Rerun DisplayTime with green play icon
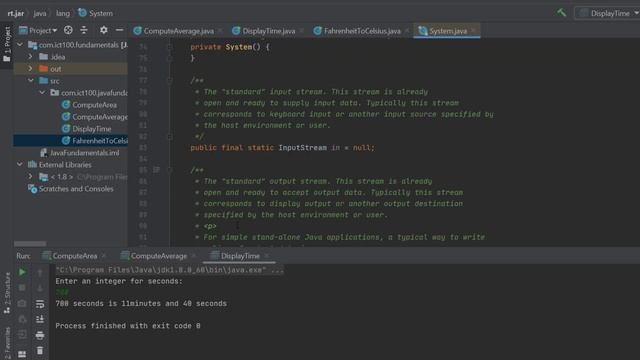The image size is (640, 360). point(22,272)
